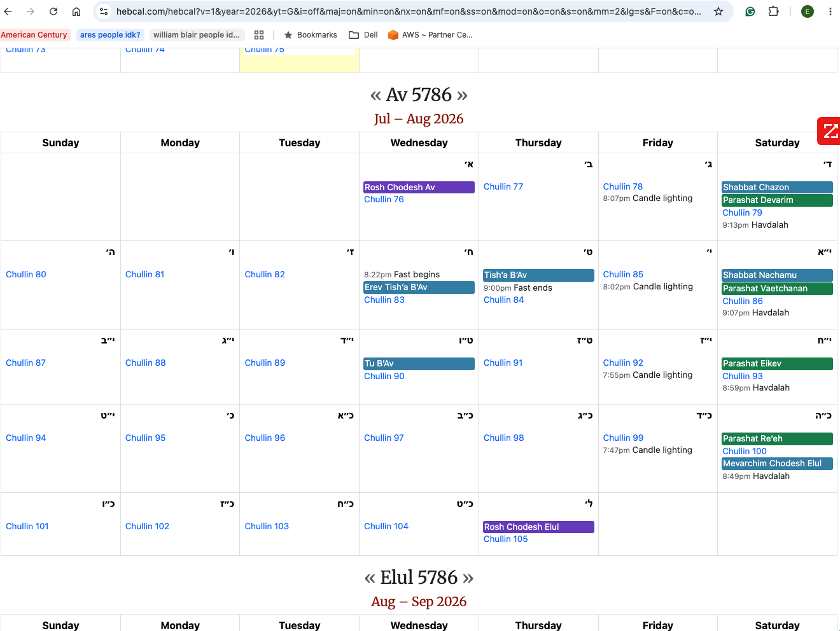Click the address bar URL field
This screenshot has width=840, height=631.
[x=409, y=11]
